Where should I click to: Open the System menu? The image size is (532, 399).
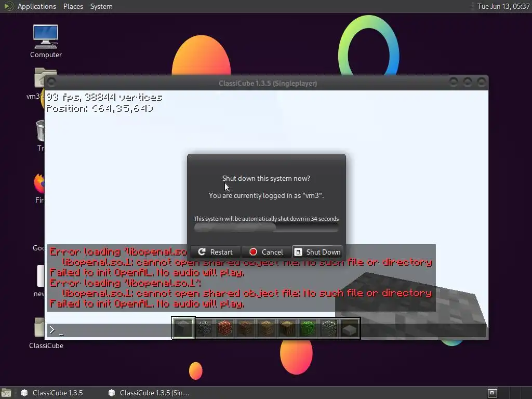(x=101, y=6)
